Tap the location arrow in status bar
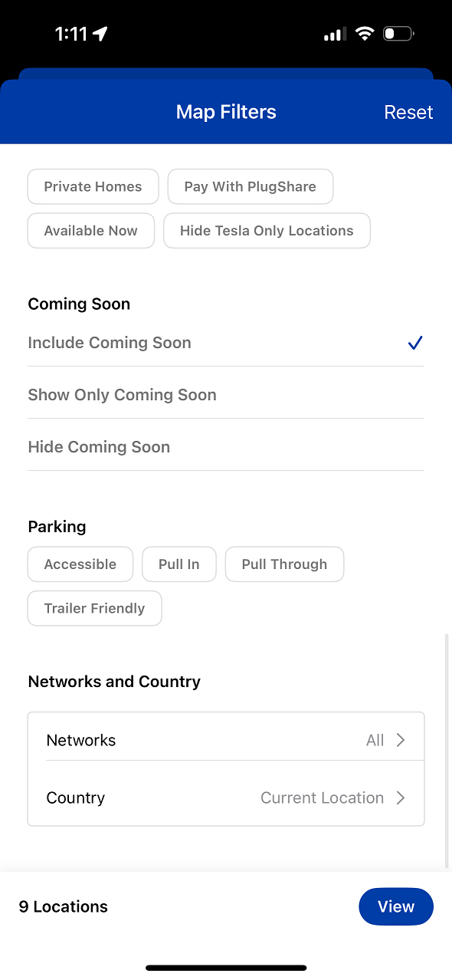The height and width of the screenshot is (980, 452). (x=100, y=34)
